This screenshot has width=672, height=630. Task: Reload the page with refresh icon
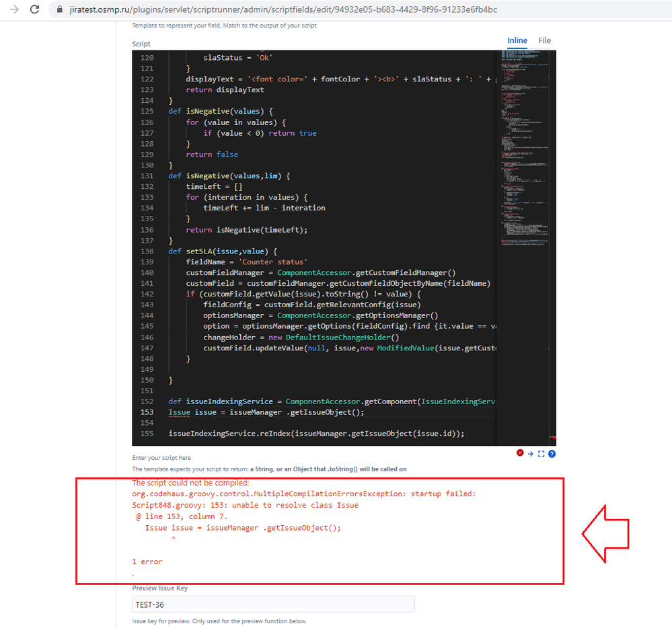[x=35, y=9]
